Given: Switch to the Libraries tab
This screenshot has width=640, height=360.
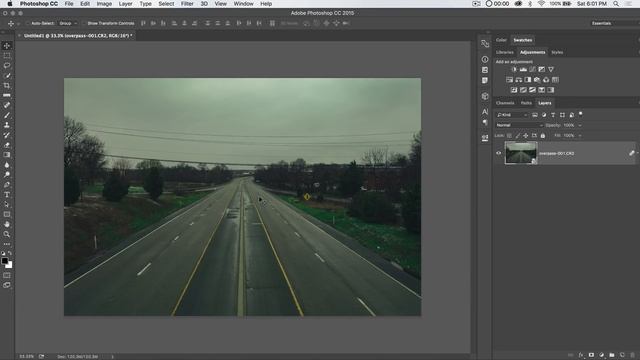Looking at the screenshot, I should click(504, 52).
